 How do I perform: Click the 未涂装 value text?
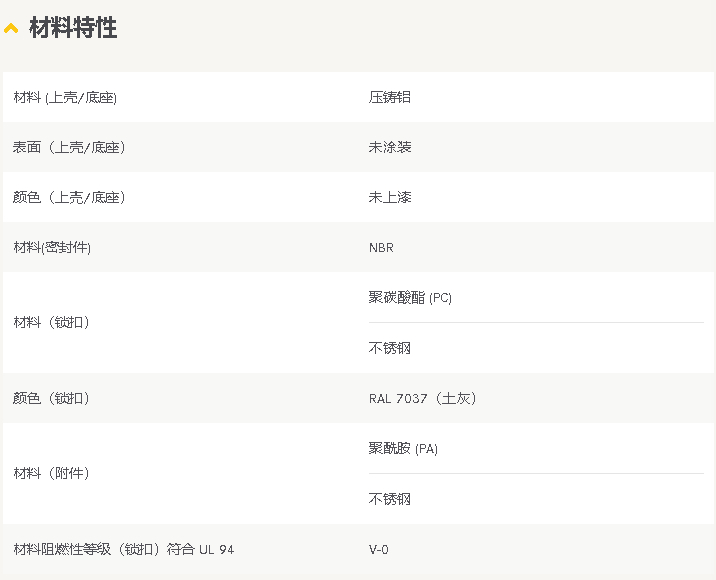390,147
